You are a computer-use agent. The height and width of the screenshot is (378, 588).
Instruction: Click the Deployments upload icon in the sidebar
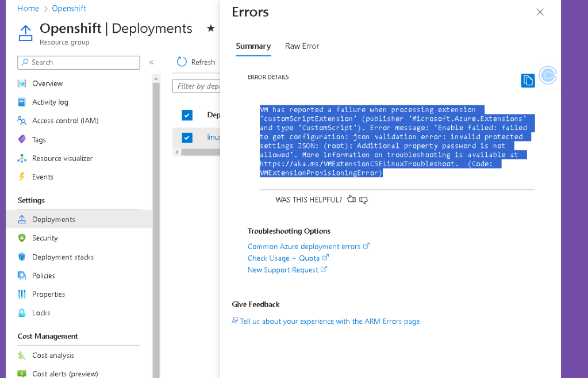point(22,219)
